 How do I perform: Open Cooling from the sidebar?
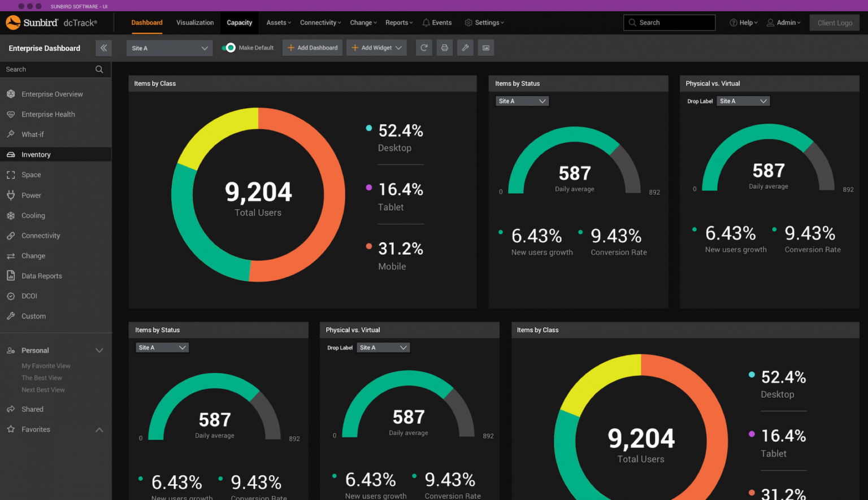pos(33,216)
